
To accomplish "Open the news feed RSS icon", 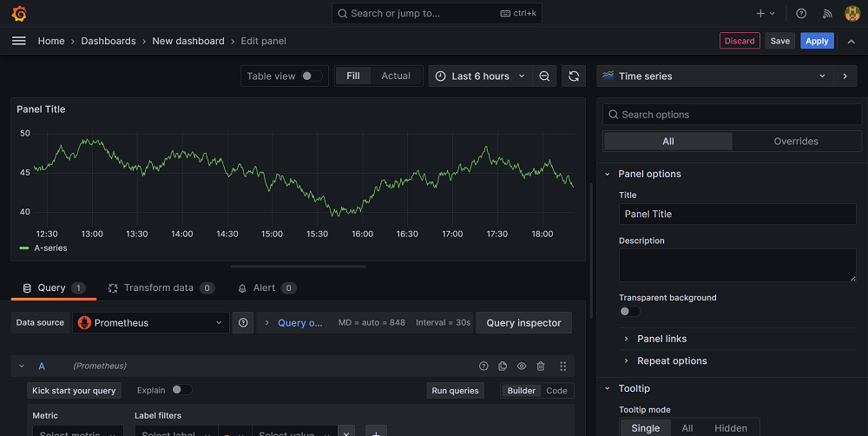I will pyautogui.click(x=827, y=14).
